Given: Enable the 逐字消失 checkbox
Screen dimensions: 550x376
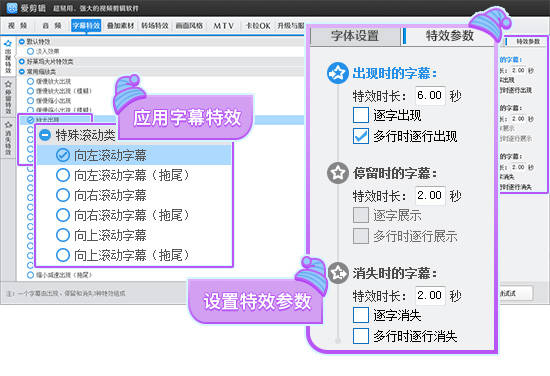Looking at the screenshot, I should [x=361, y=315].
